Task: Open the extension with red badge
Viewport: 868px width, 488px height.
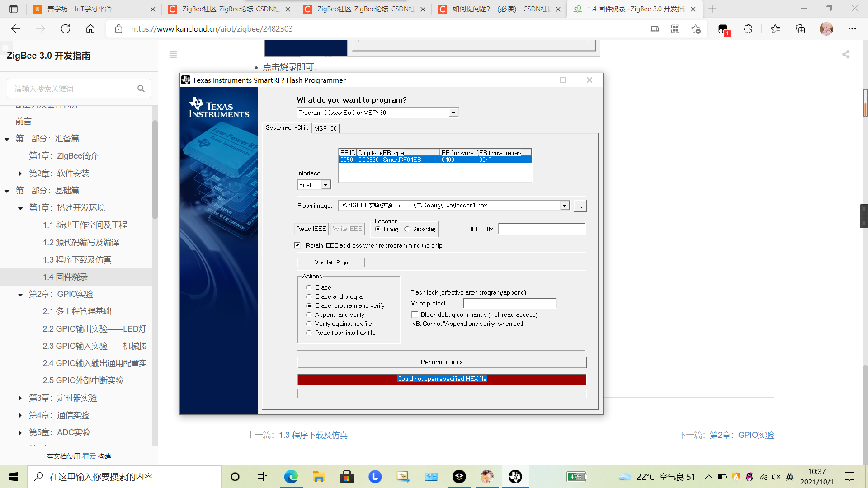Action: coord(723,30)
